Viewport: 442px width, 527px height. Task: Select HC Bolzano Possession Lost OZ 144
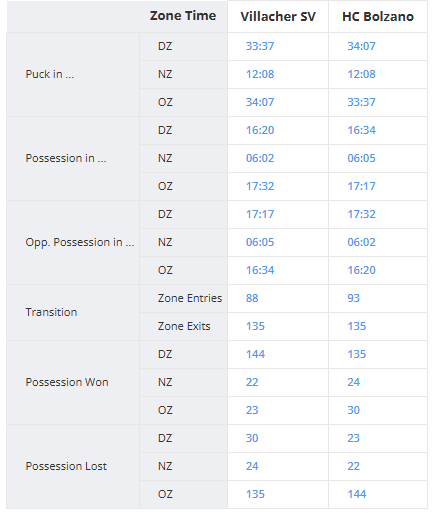(x=357, y=494)
